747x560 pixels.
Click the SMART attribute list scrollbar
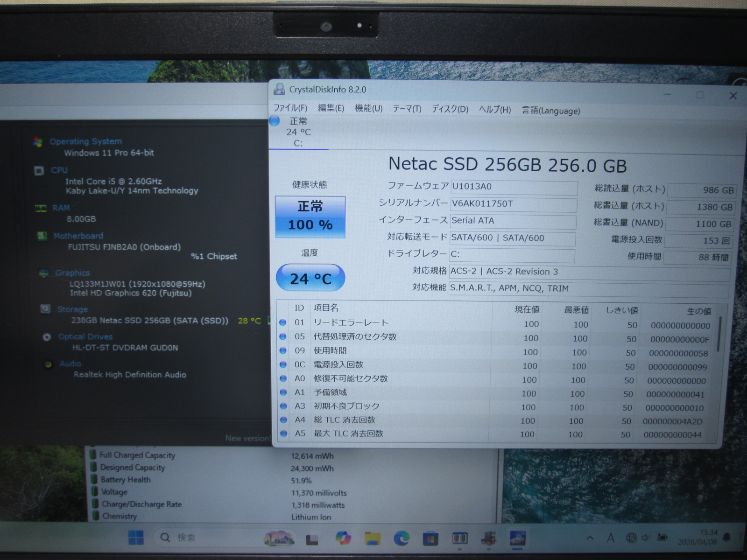[x=719, y=334]
